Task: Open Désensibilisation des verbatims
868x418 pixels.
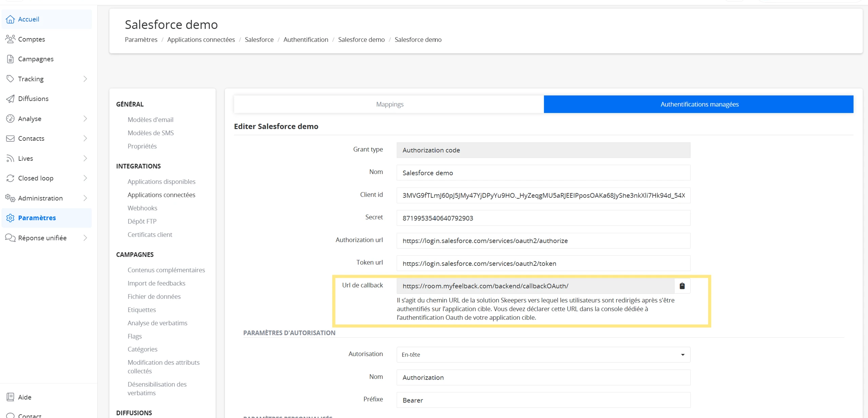Action: click(157, 389)
